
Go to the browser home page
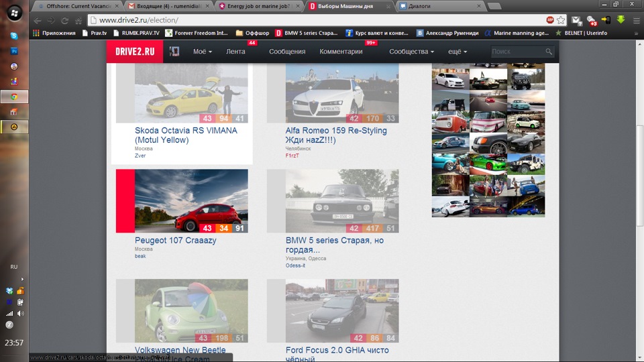click(78, 20)
